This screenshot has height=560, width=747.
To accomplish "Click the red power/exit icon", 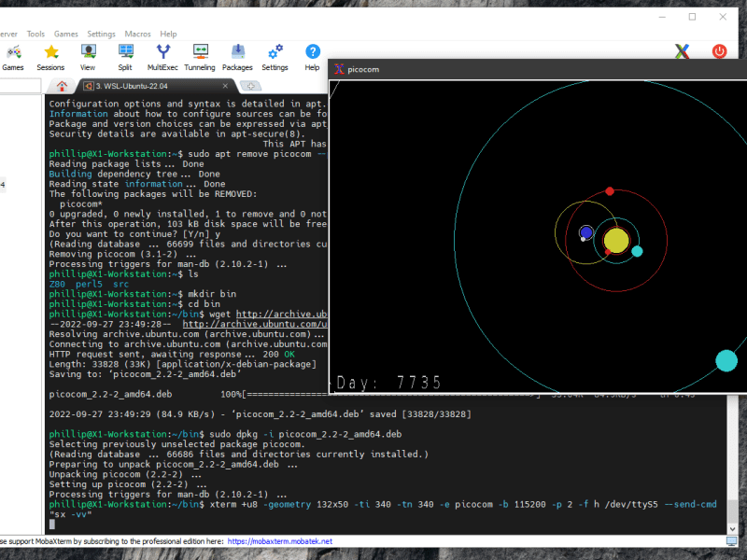I will (719, 51).
